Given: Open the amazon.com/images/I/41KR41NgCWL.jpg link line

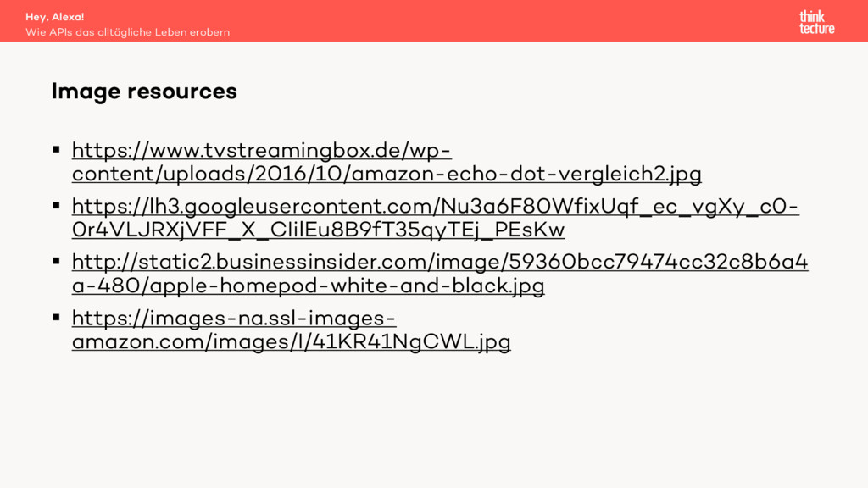Looking at the screenshot, I should coord(291,342).
